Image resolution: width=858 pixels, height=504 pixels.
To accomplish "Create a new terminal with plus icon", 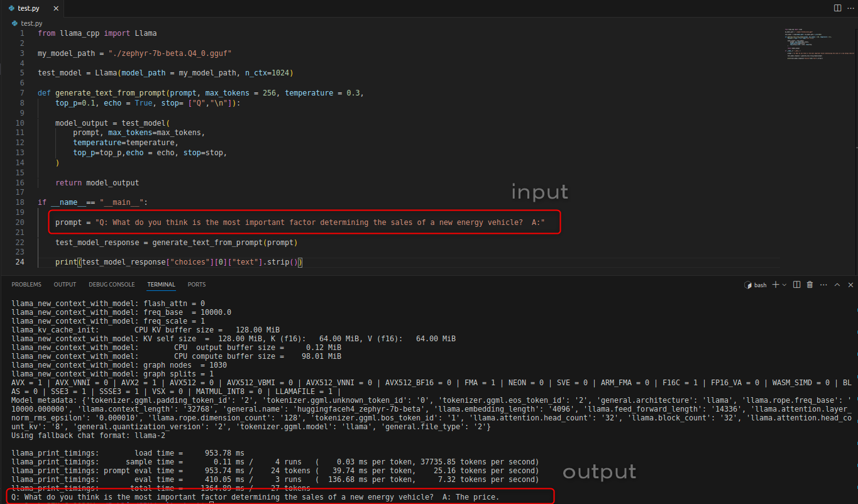I will [776, 285].
